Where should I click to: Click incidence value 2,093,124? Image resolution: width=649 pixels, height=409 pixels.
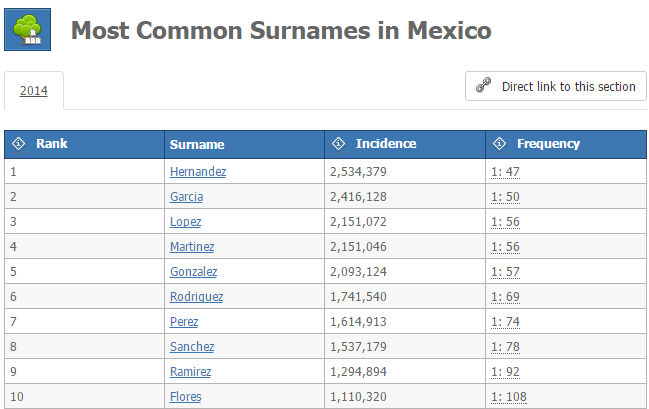pyautogui.click(x=358, y=272)
